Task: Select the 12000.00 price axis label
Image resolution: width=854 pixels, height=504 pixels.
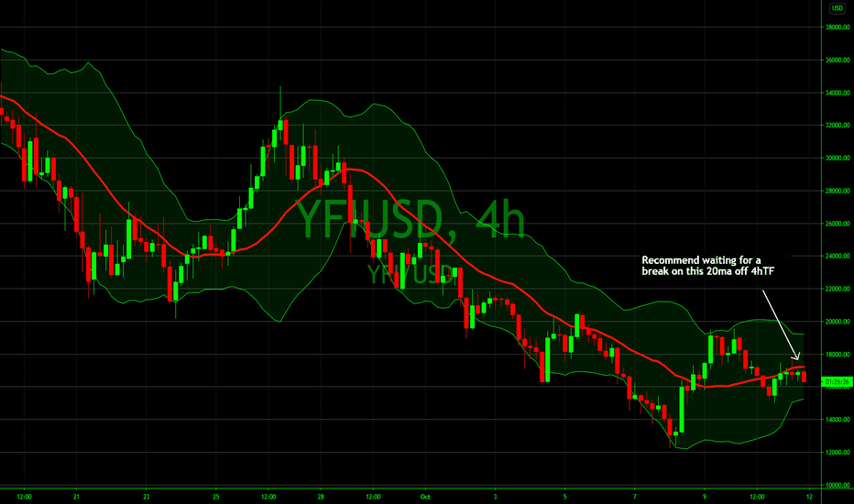Action: click(838, 453)
